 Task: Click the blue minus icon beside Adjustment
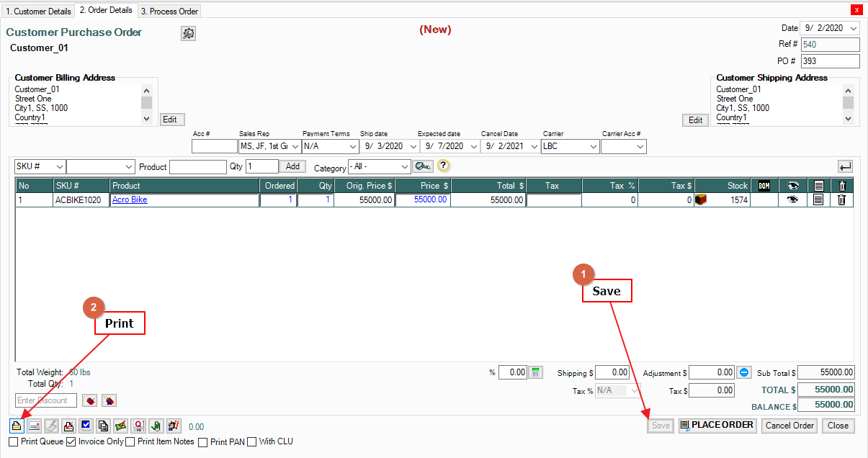[745, 372]
